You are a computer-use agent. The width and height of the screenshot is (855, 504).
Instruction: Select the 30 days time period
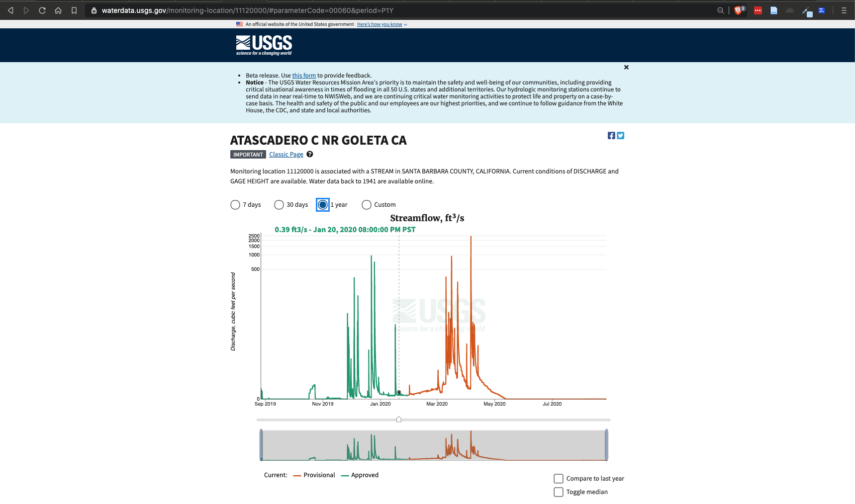(x=279, y=205)
